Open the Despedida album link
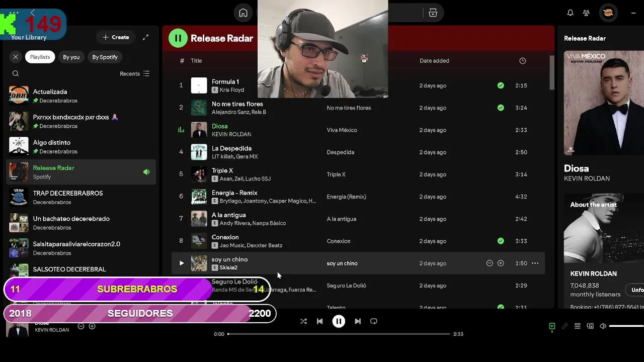Viewport: 644px width, 362px height. click(340, 152)
